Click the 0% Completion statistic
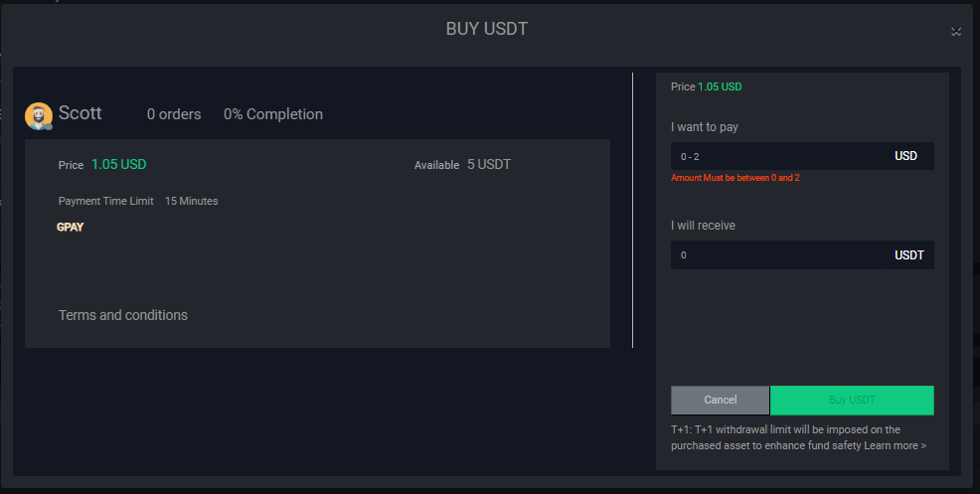 click(273, 114)
